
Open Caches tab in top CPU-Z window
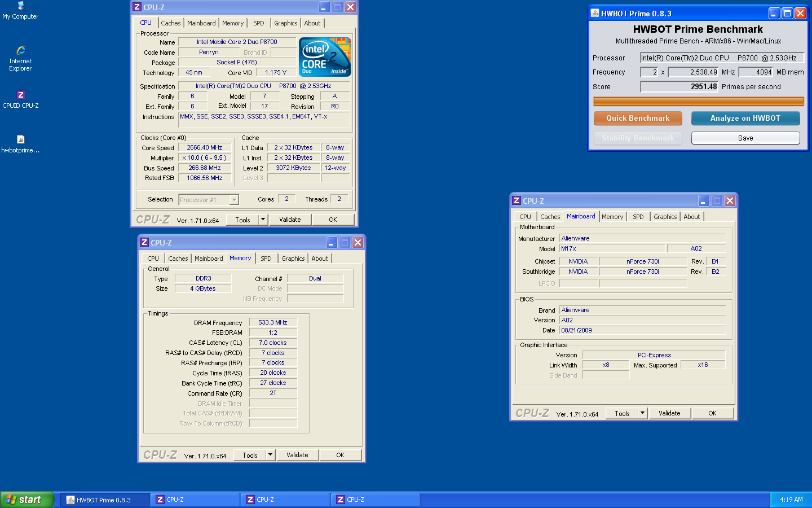[171, 23]
